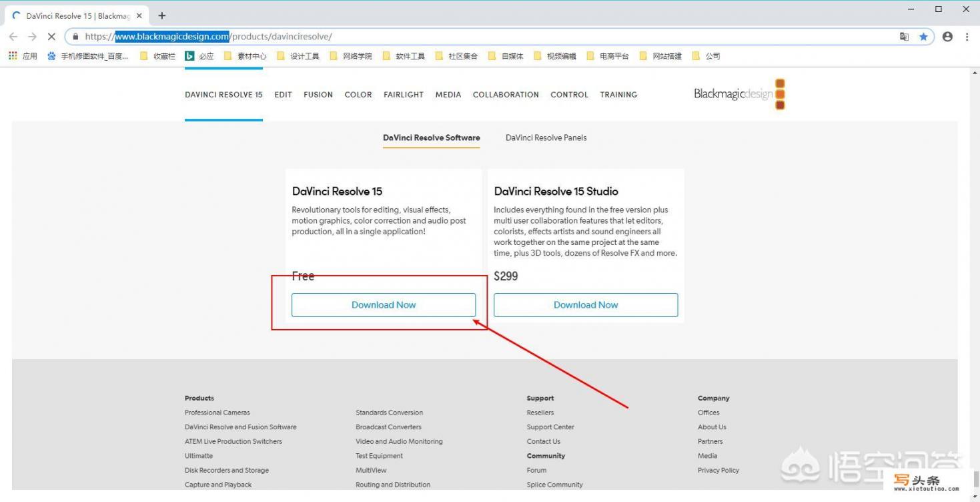
Task: Click the translate page icon in address bar
Action: (x=904, y=37)
